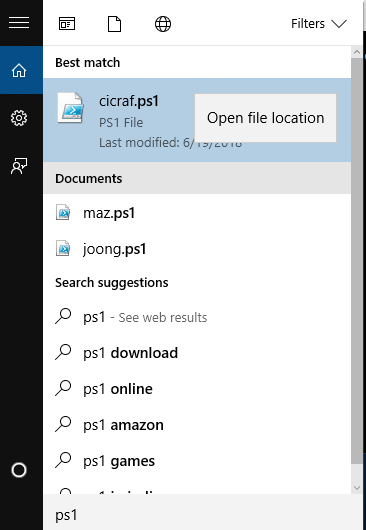The height and width of the screenshot is (530, 366).
Task: Select the ps1 games suggestion
Action: pos(197,461)
